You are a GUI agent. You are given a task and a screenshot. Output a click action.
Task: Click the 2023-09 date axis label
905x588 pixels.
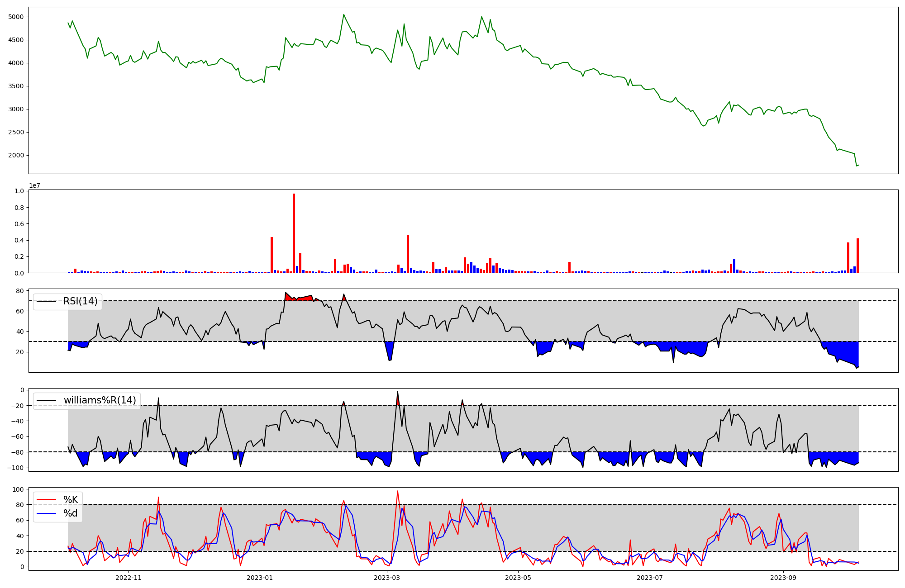[783, 578]
